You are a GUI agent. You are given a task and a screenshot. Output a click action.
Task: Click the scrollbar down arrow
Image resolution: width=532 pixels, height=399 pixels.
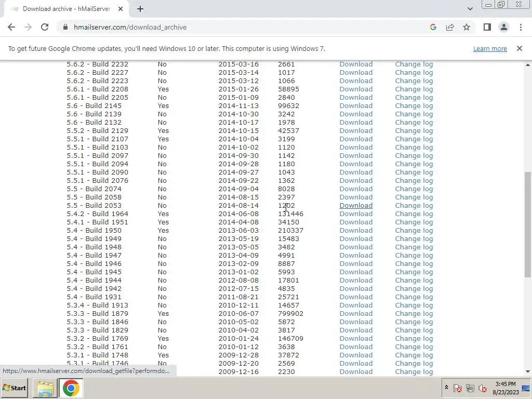click(528, 371)
